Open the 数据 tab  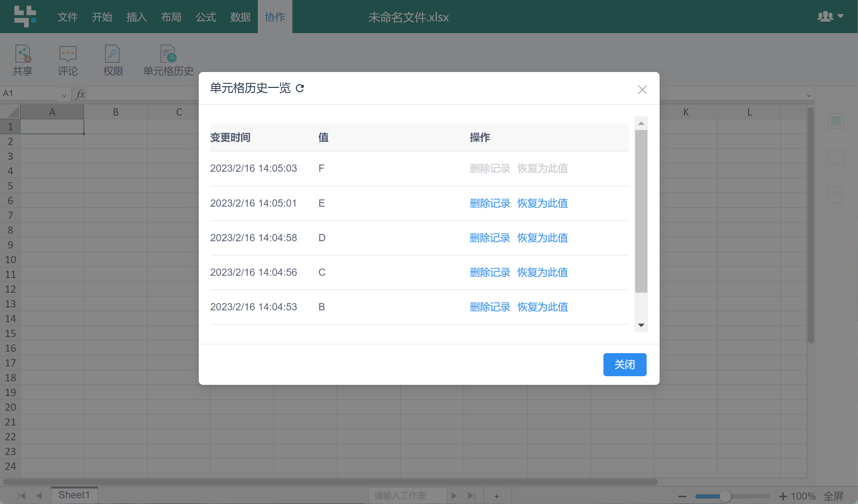click(x=241, y=17)
